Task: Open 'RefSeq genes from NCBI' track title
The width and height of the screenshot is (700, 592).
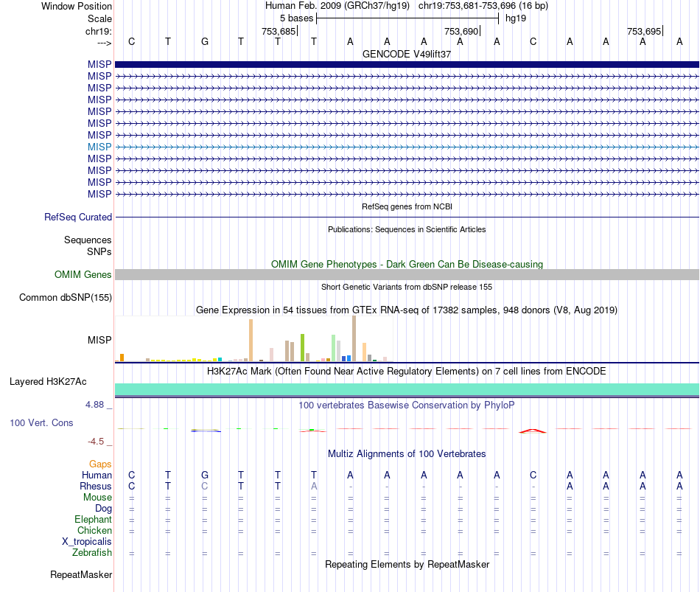Action: [x=407, y=206]
